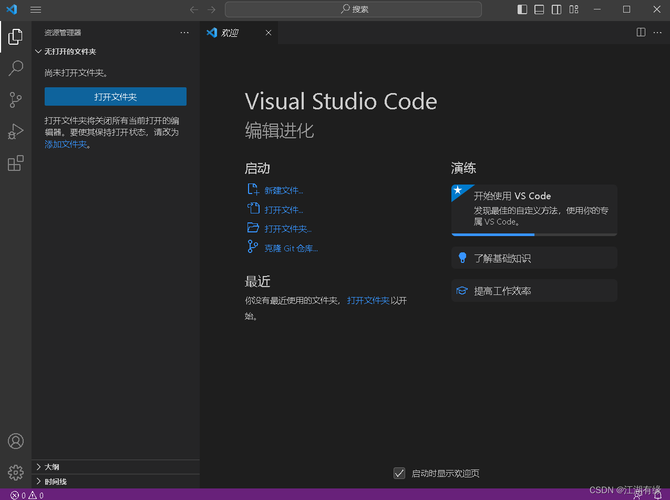The image size is (670, 500).
Task: Expand the 时间线 timeline section
Action: tap(55, 481)
